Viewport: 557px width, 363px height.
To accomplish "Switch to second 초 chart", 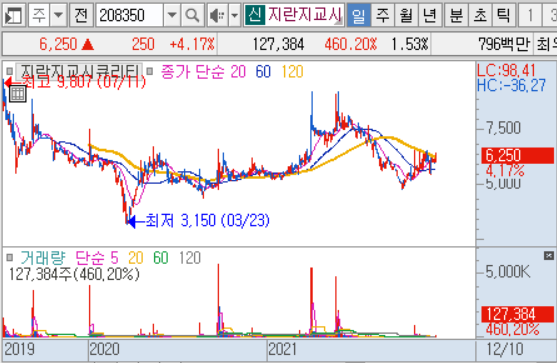I will tap(480, 15).
